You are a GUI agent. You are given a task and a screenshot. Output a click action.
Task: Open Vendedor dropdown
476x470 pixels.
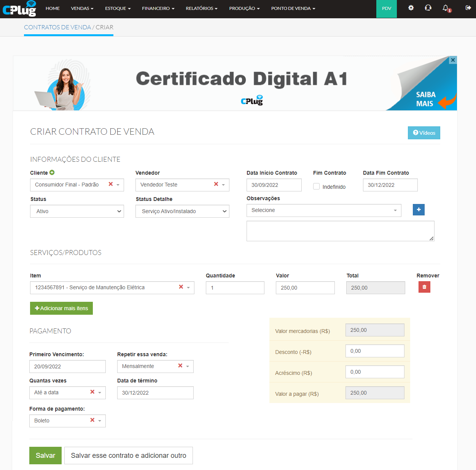[x=182, y=185]
